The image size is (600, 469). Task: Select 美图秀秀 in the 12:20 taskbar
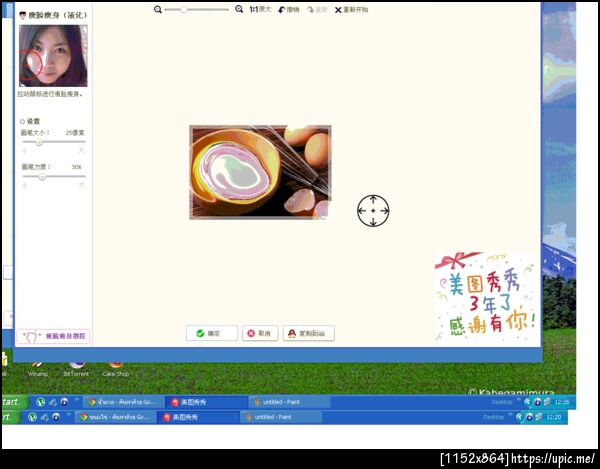click(199, 417)
